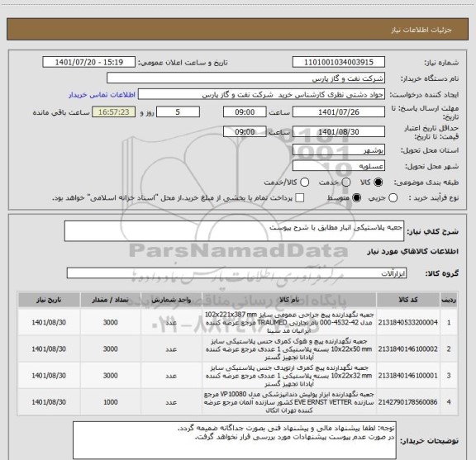The width and height of the screenshot is (476, 460).
Task: Tick the اسناد خزانه اسلامی payment checkbox
Action: point(300,198)
